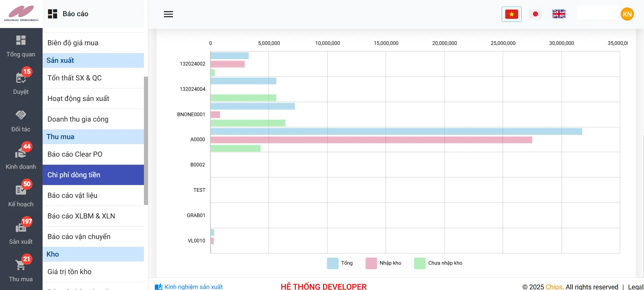Switch language to Japanese flag
The width and height of the screenshot is (644, 290).
click(535, 14)
